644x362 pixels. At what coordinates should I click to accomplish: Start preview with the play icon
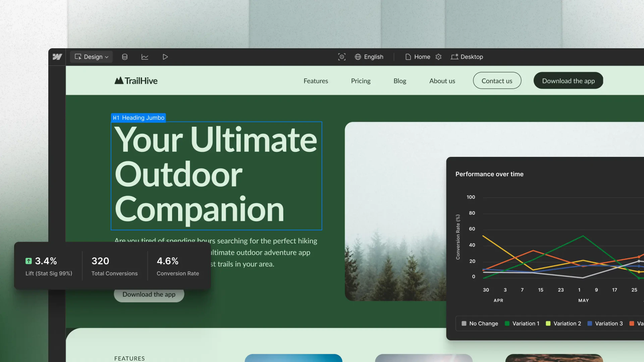click(x=165, y=57)
